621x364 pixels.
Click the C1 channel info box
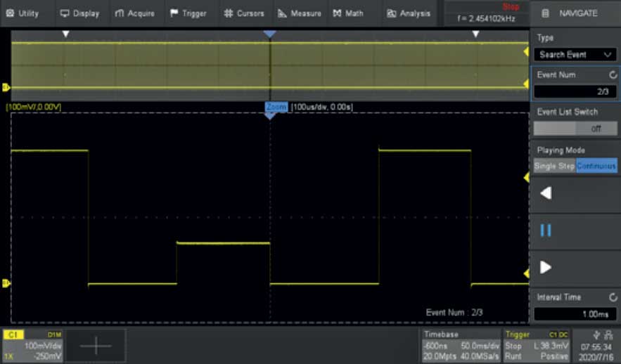(33, 345)
